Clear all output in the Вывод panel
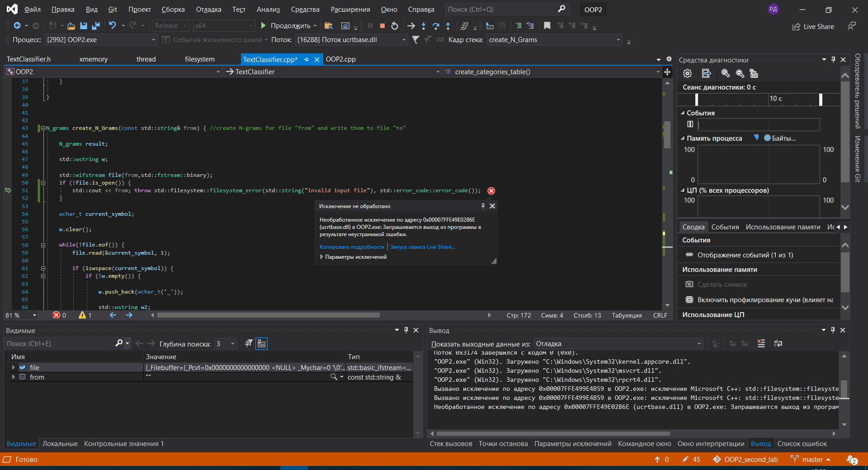This screenshot has width=868, height=470. click(761, 344)
